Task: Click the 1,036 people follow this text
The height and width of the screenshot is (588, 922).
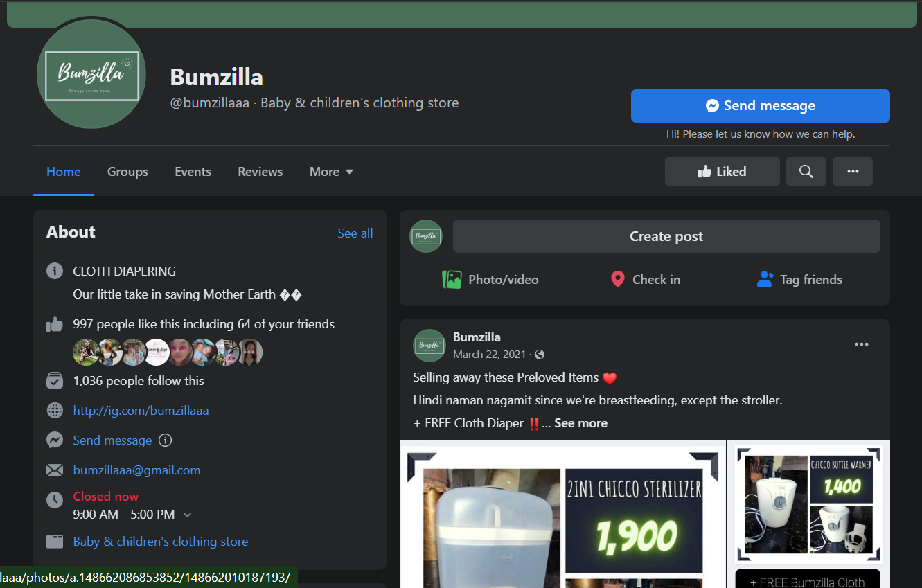Action: [139, 381]
